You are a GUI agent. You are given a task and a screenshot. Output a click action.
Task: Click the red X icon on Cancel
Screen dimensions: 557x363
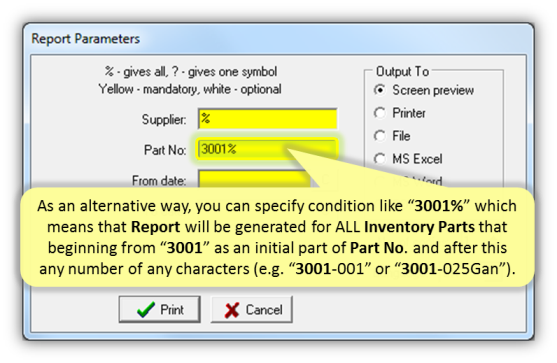click(x=232, y=310)
